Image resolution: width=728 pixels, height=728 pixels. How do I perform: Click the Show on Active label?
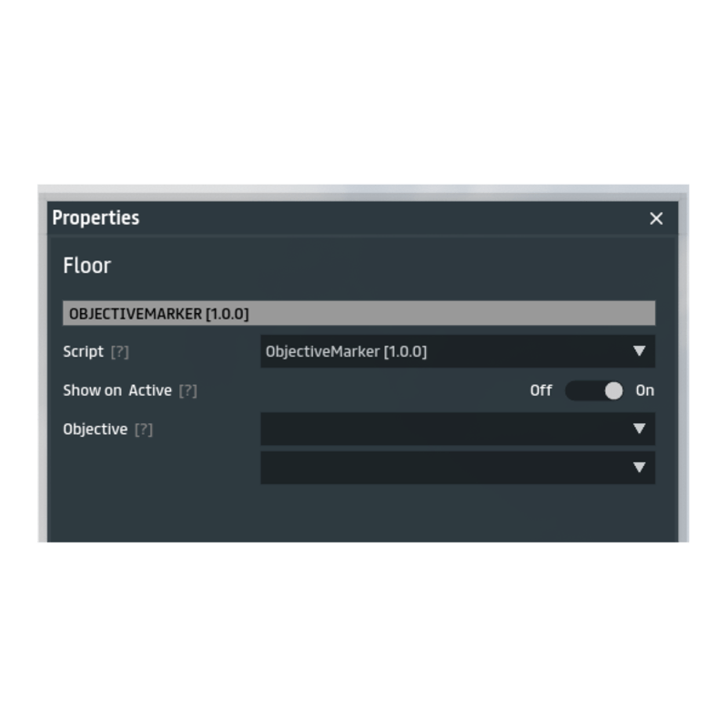click(117, 391)
